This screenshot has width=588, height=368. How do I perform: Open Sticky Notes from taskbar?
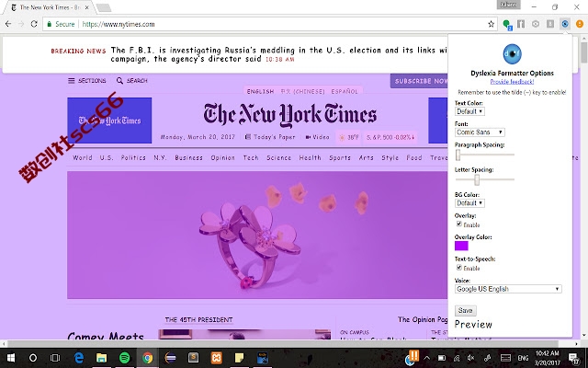coord(239,358)
